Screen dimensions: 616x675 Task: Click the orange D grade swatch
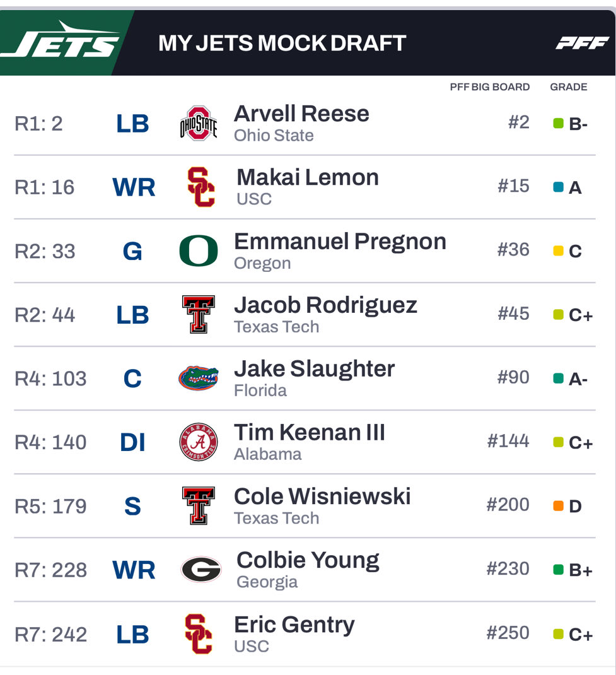(x=558, y=506)
